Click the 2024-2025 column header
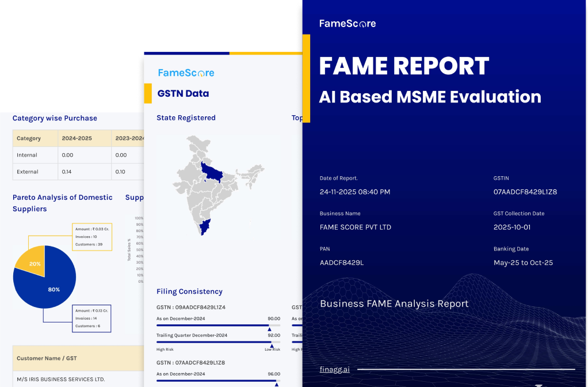Screen dimensions: 588x387 click(85, 138)
